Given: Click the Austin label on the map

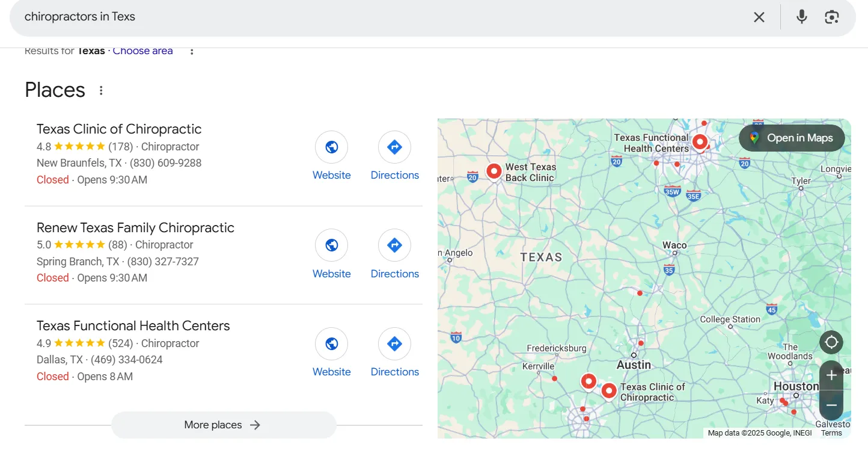Looking at the screenshot, I should click(x=634, y=365).
